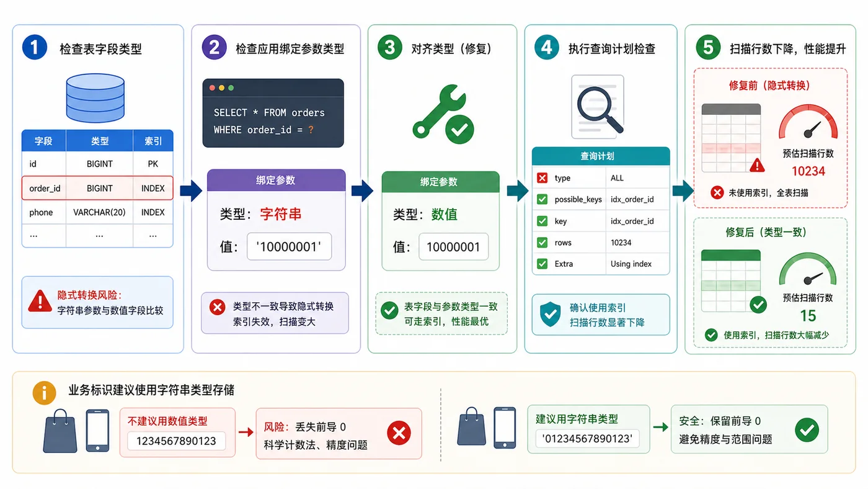Viewport: 868px width, 489px height.
Task: Toggle the checkbox beside key row
Action: [x=542, y=221]
